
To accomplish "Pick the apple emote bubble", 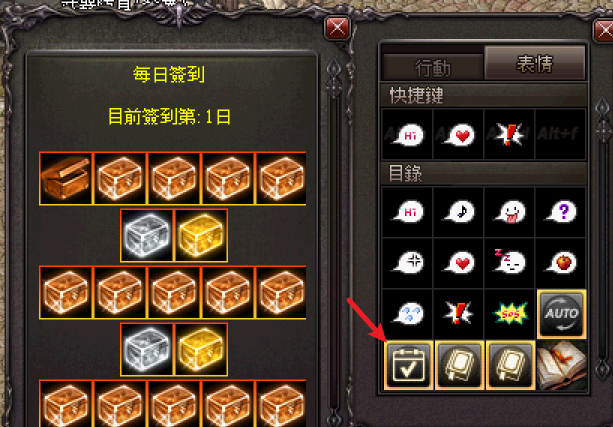I will 561,263.
